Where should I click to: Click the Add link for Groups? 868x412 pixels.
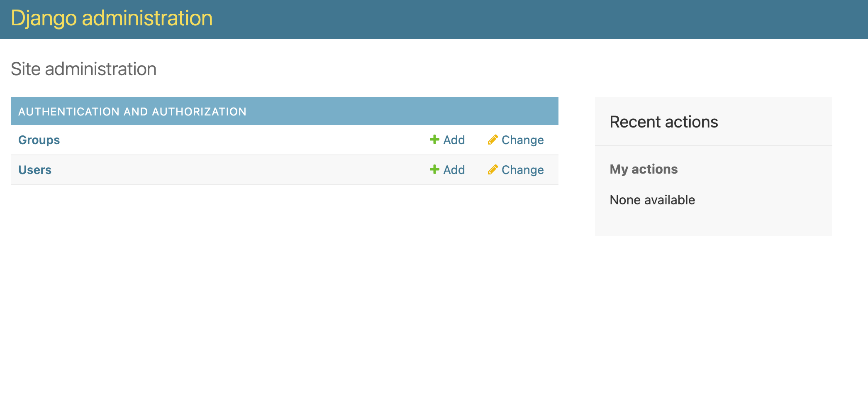[454, 140]
